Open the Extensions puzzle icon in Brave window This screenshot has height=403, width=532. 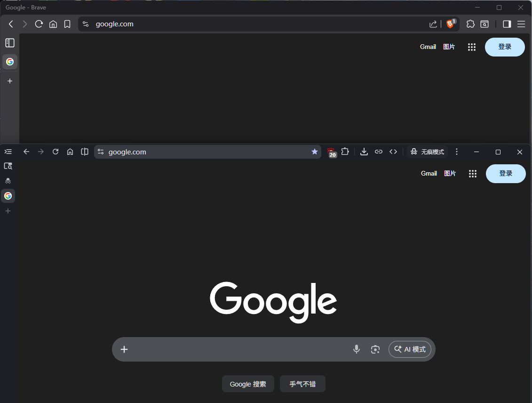coord(470,24)
